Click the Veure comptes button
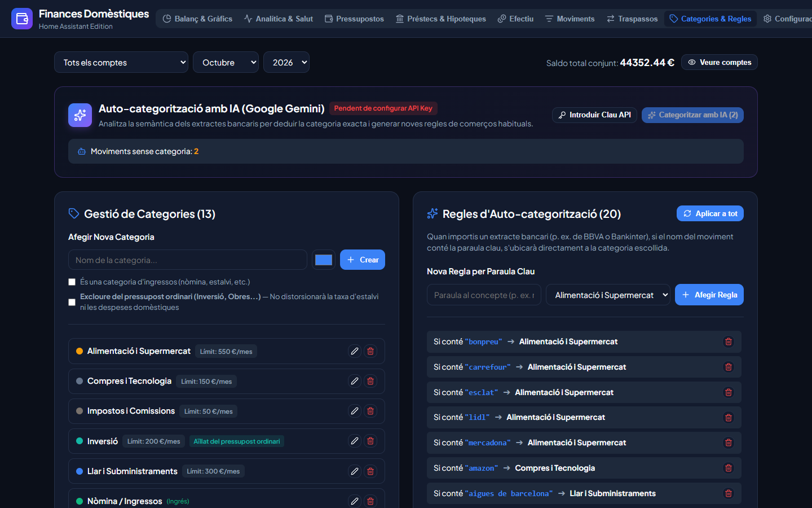This screenshot has width=812, height=508. pos(720,62)
